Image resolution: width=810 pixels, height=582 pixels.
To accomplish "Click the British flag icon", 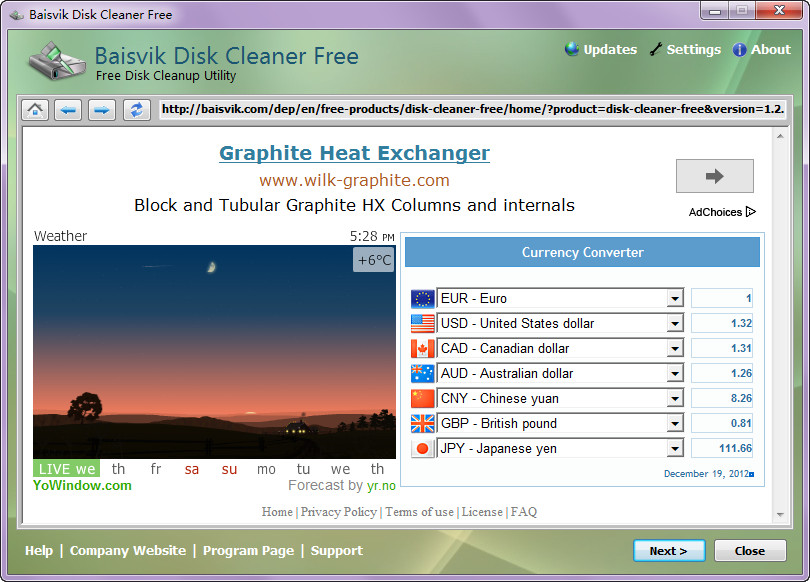I will click(x=423, y=423).
